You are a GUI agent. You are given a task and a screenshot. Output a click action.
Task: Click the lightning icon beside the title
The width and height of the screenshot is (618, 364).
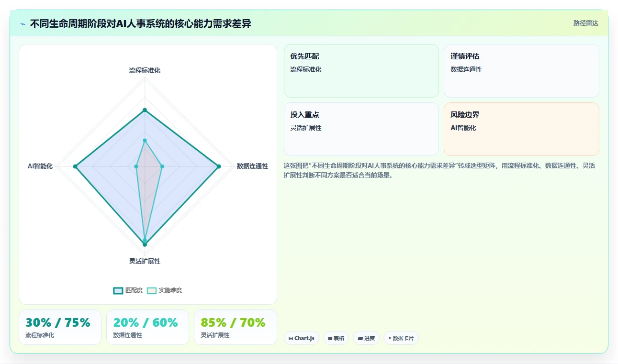pos(22,24)
